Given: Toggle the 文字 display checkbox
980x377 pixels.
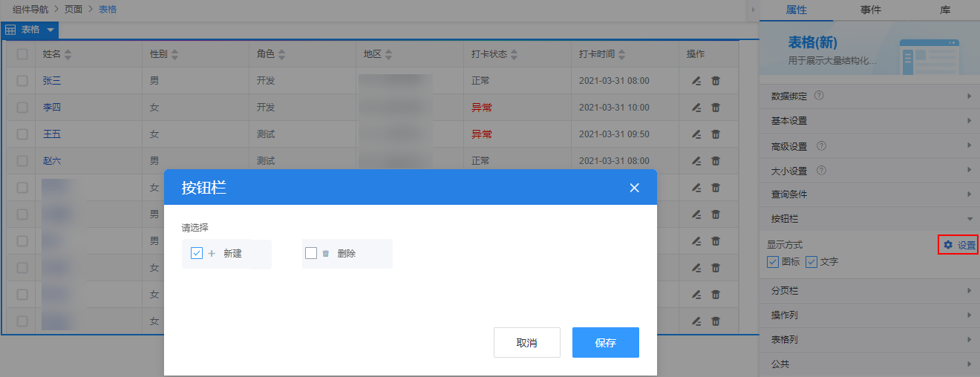Looking at the screenshot, I should [811, 262].
